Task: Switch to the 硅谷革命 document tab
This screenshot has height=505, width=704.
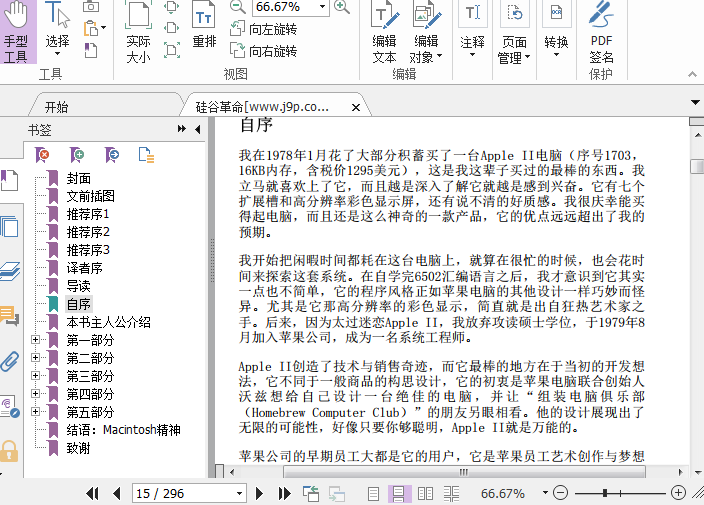Action: [x=263, y=107]
